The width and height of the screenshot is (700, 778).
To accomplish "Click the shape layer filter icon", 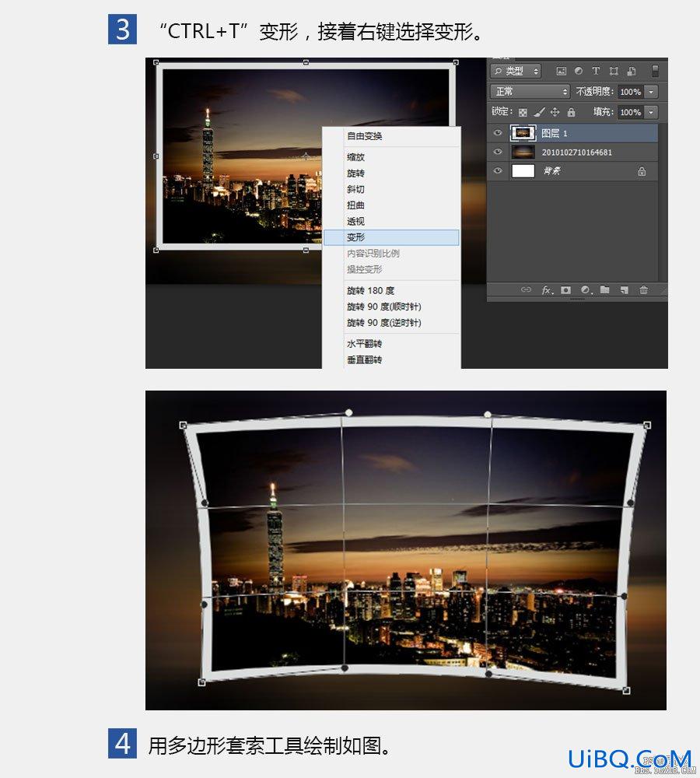I will coord(614,71).
